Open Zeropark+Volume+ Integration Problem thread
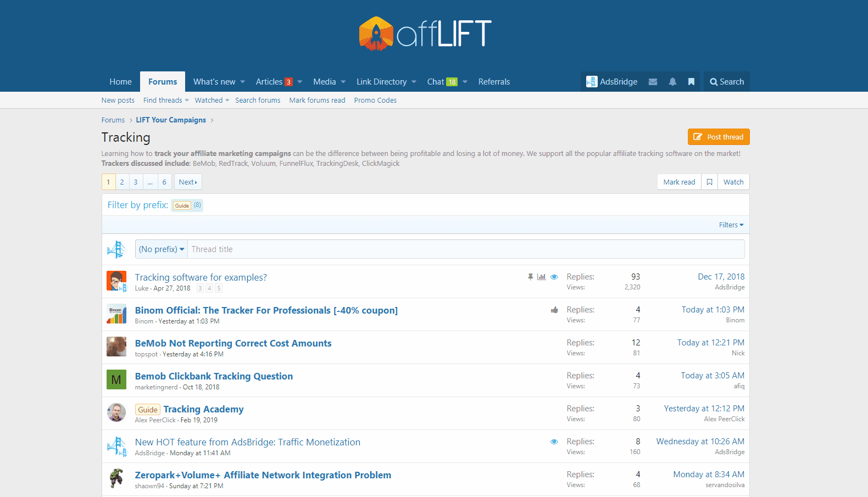Screen dimensions: 868x497 pos(263,475)
